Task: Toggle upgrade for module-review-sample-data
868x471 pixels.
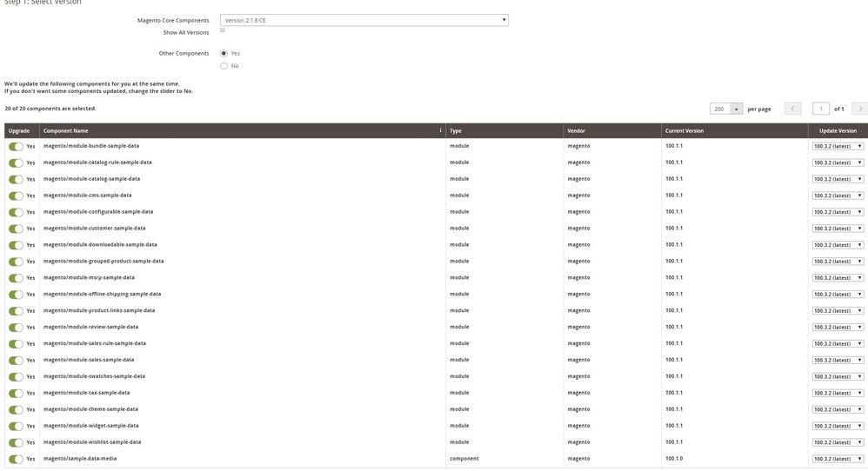Action: (x=16, y=328)
